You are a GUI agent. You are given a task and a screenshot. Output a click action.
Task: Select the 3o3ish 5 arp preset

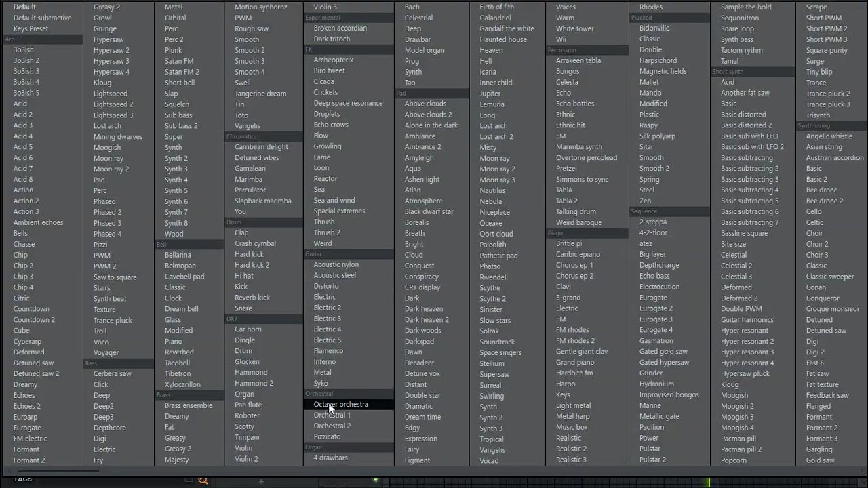click(x=26, y=93)
